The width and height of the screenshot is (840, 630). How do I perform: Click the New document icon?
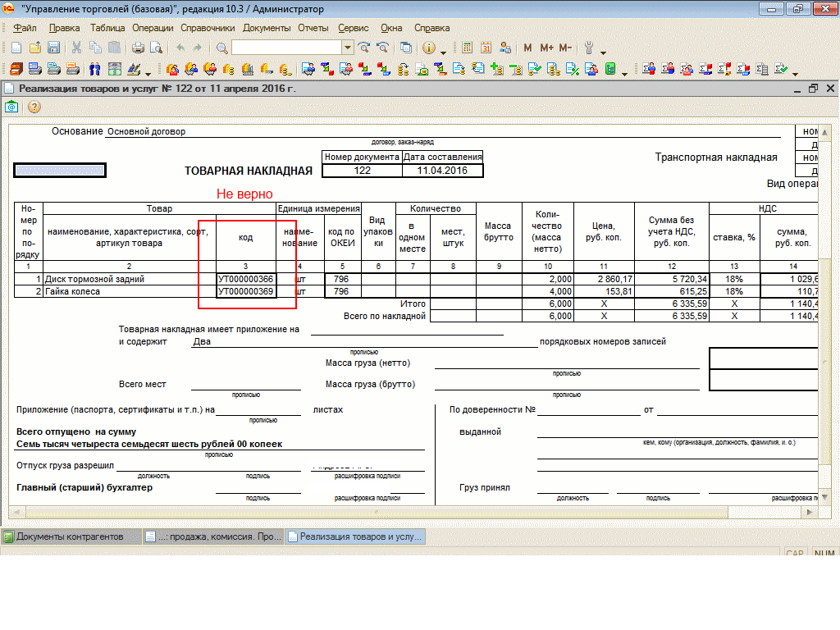[x=15, y=48]
